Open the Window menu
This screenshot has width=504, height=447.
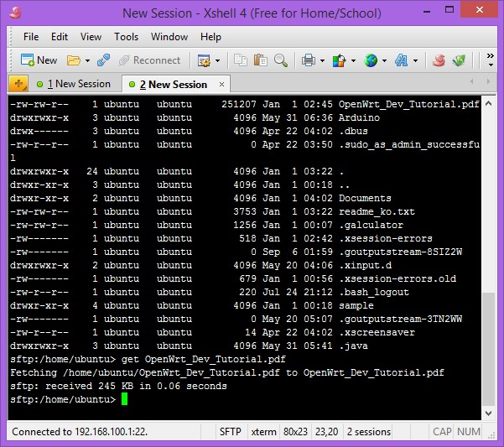(169, 37)
